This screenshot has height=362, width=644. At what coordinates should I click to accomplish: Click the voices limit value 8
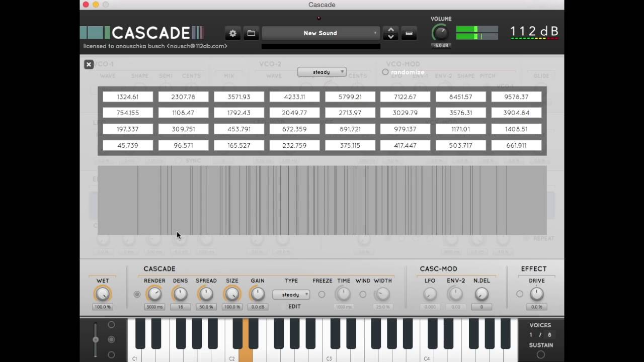point(549,335)
